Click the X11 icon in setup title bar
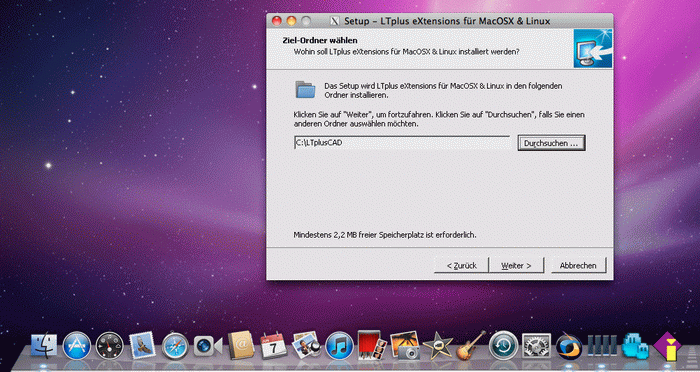700x372 pixels. point(335,21)
